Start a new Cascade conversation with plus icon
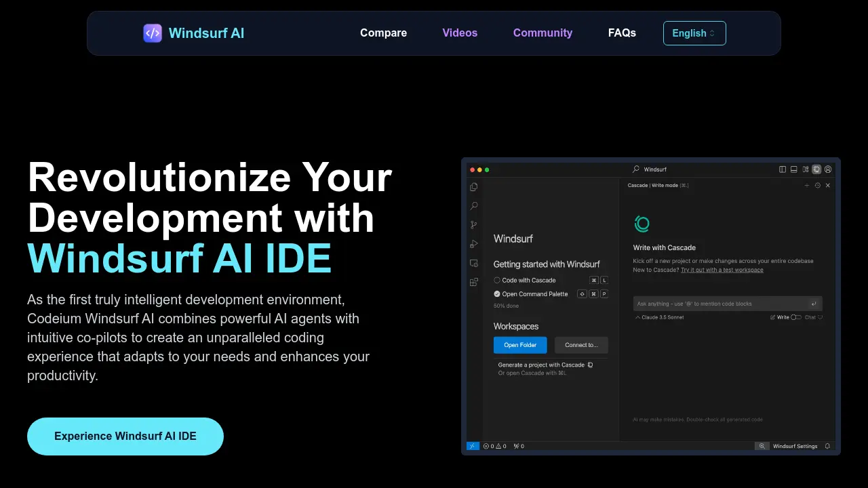The height and width of the screenshot is (488, 868). coord(806,185)
